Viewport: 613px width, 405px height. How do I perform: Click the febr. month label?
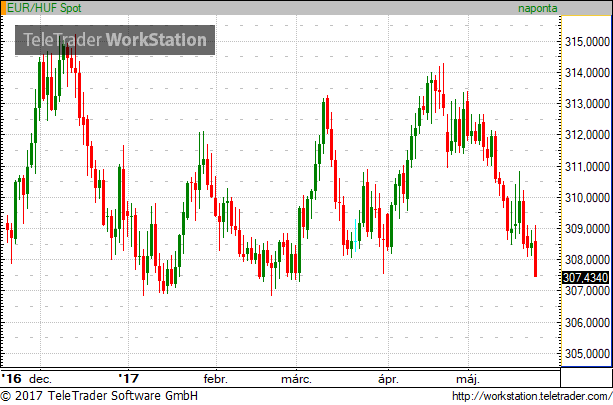[216, 379]
